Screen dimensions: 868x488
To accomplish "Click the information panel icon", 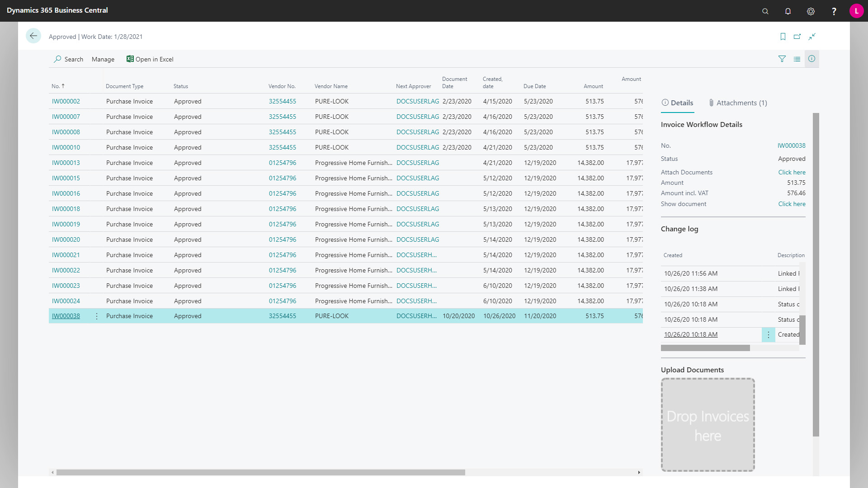I will (811, 58).
